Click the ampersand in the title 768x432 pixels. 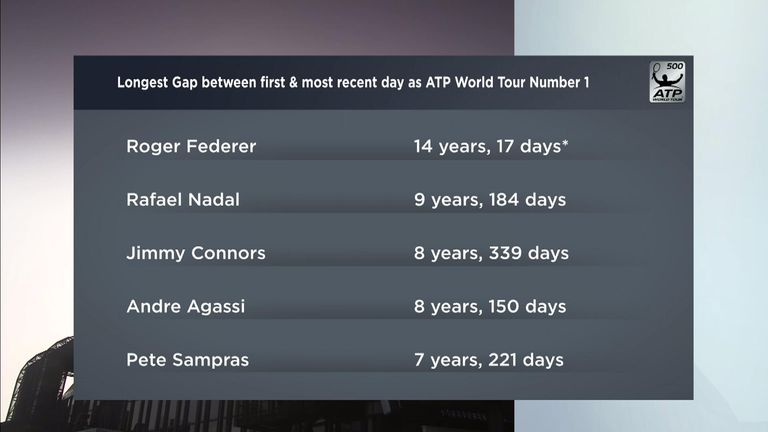pos(293,82)
